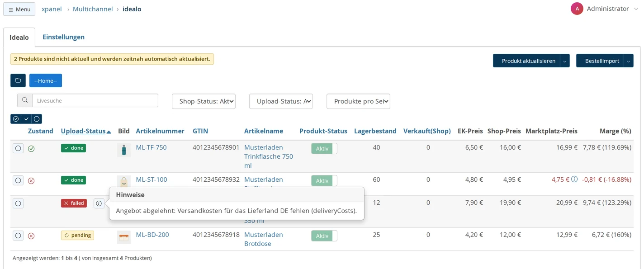Switch to the Idealo tab
644x269 pixels.
tap(19, 38)
